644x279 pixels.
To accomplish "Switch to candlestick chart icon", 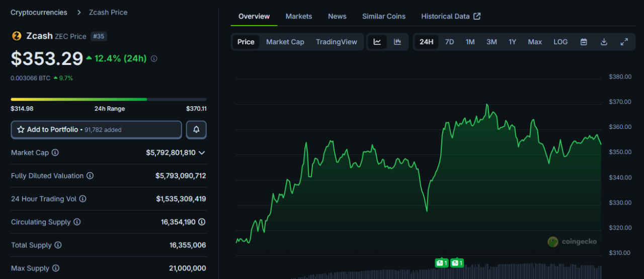I will click(x=397, y=42).
